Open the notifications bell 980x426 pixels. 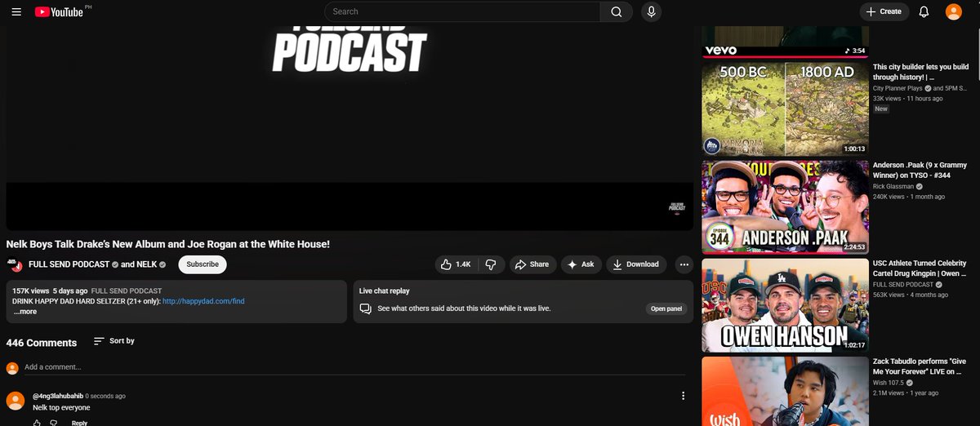(924, 11)
